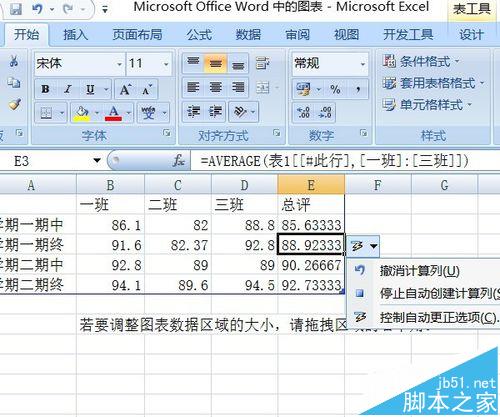Choose 撤消计算列(U) from the popup menu
This screenshot has width=500, height=417.
[x=419, y=271]
